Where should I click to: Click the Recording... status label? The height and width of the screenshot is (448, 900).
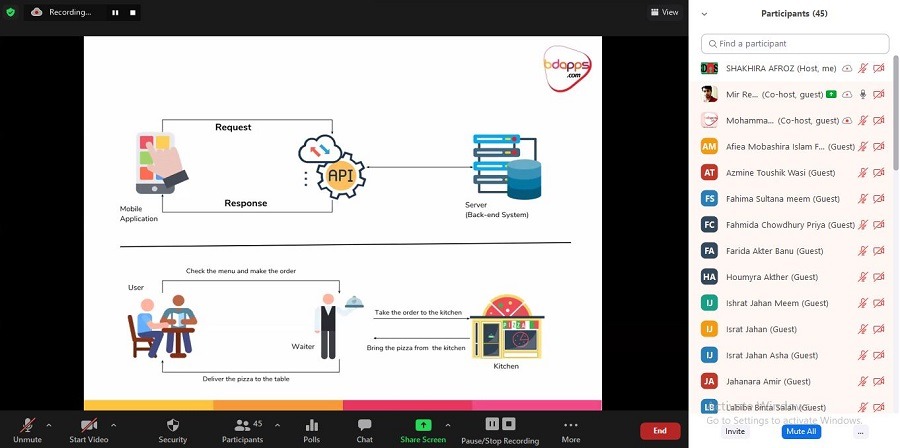70,12
